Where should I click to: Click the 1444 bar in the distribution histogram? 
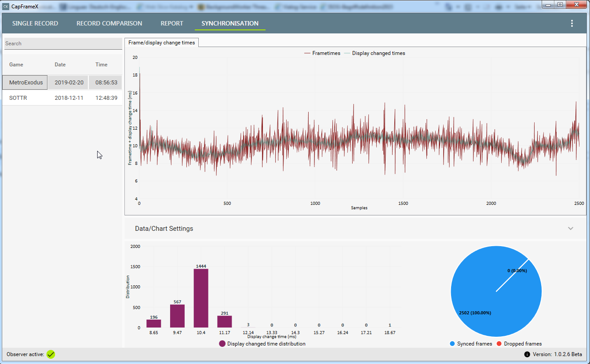tap(201, 298)
